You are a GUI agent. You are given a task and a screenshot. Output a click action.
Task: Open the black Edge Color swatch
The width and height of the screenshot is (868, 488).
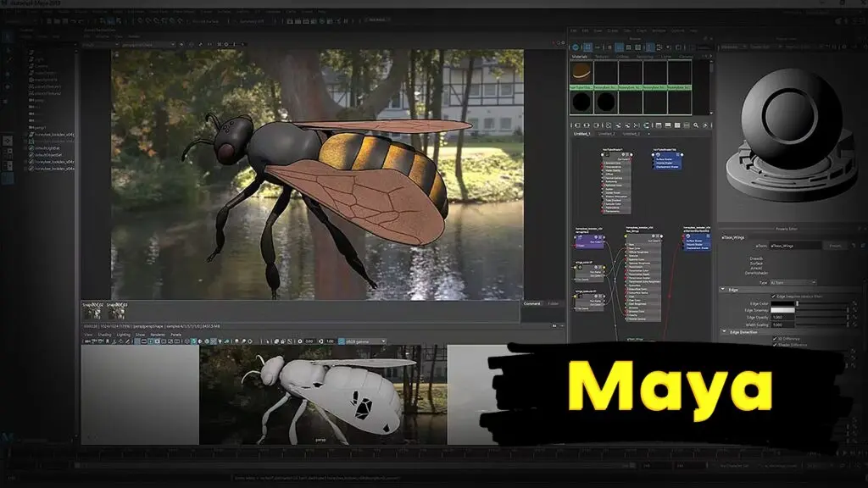[x=782, y=304]
